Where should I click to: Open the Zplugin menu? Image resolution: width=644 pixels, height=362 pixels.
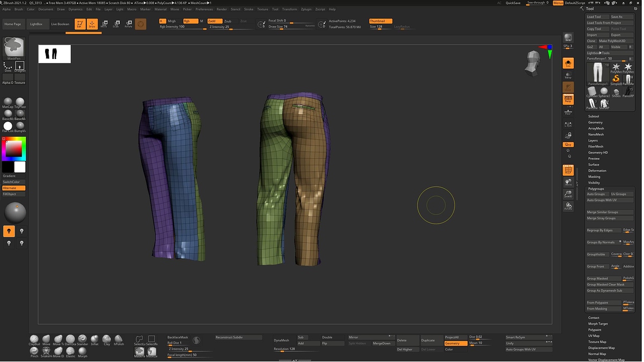coord(306,9)
